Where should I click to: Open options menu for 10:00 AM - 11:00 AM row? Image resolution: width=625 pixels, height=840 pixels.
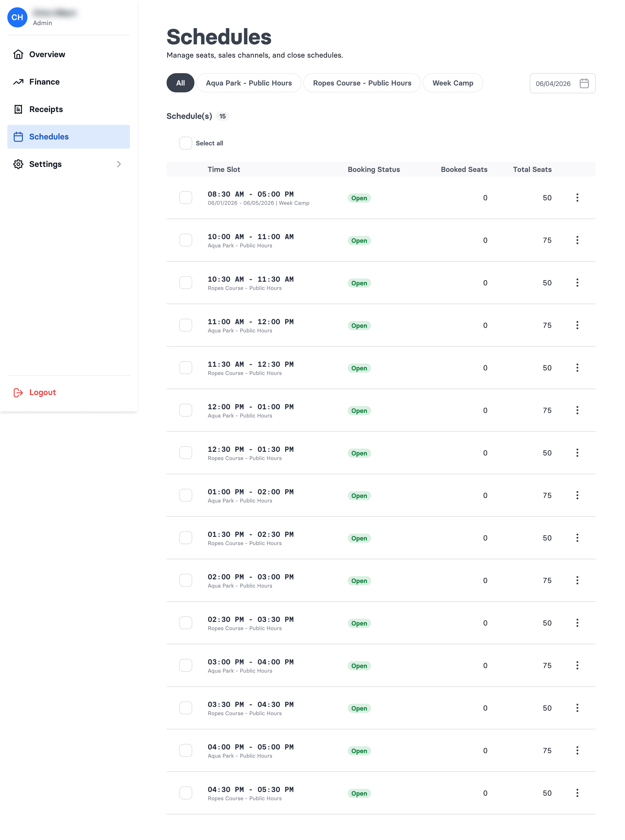(577, 240)
